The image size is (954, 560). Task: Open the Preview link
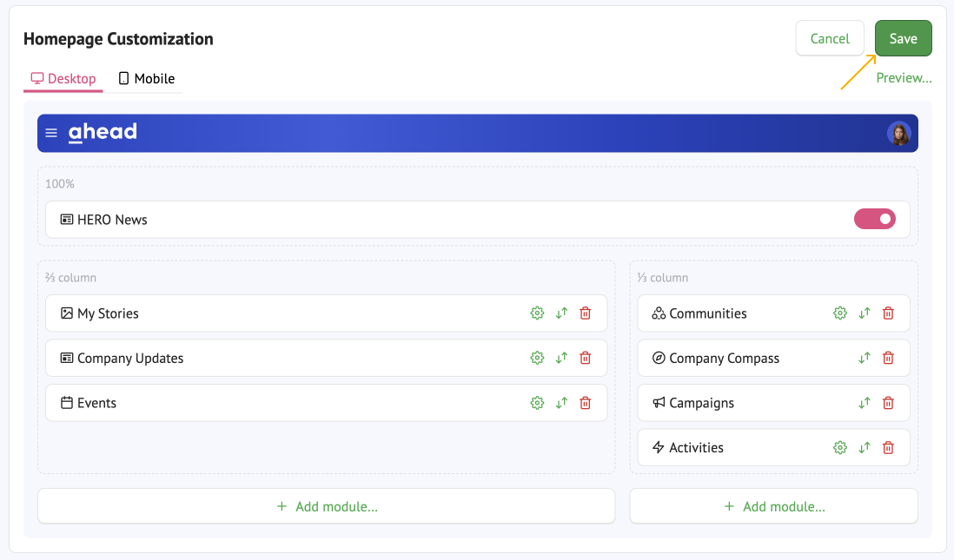904,77
